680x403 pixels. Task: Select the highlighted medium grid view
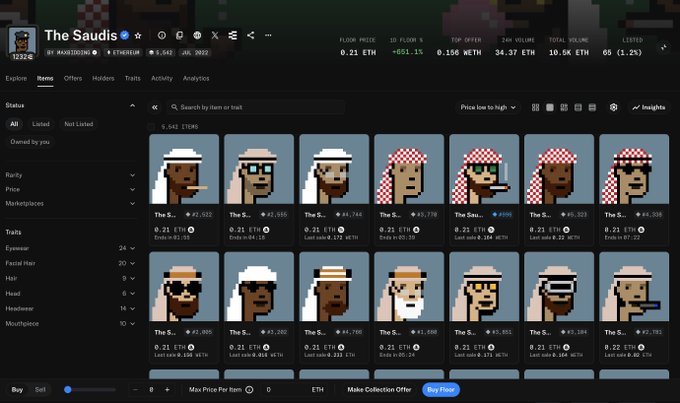pyautogui.click(x=550, y=107)
